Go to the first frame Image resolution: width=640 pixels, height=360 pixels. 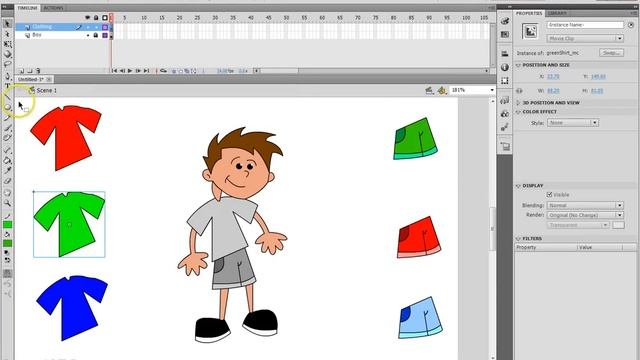[x=114, y=71]
